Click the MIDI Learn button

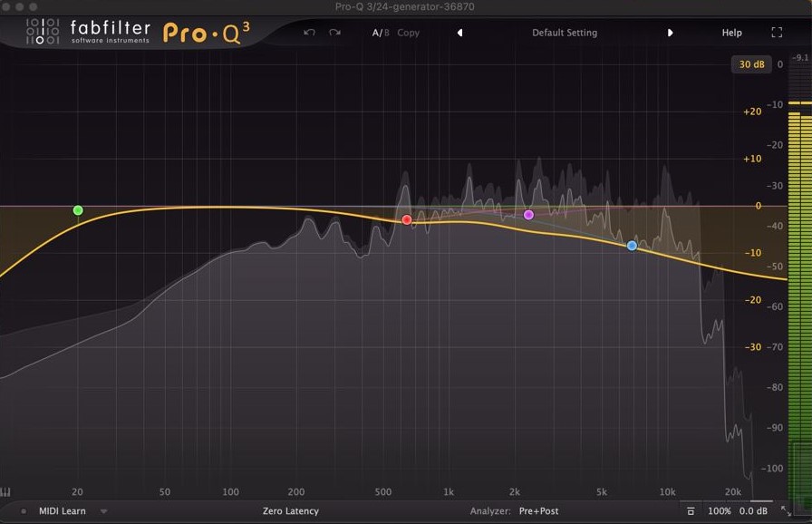pos(63,511)
